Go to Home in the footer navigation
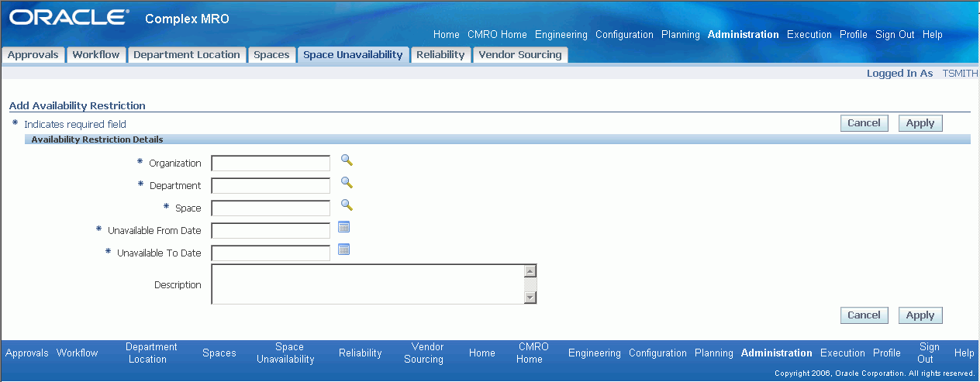Image resolution: width=980 pixels, height=382 pixels. [482, 353]
